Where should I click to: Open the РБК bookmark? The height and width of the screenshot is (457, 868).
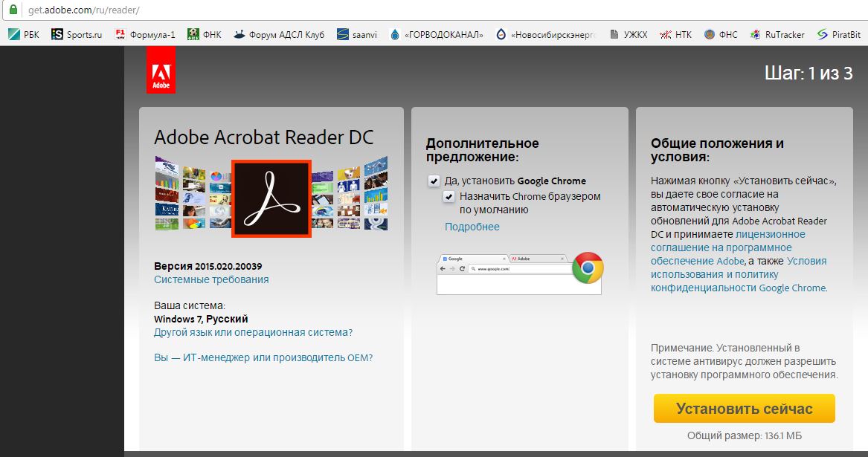[x=24, y=34]
